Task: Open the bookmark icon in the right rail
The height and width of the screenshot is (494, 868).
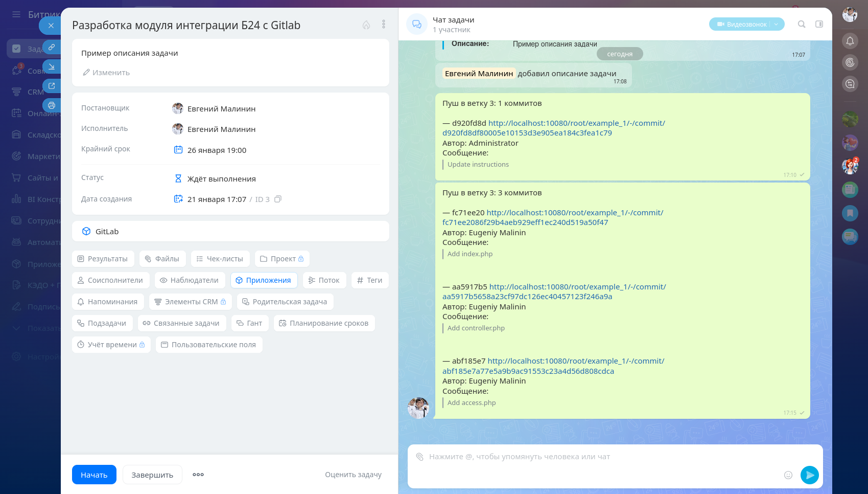Action: point(850,213)
